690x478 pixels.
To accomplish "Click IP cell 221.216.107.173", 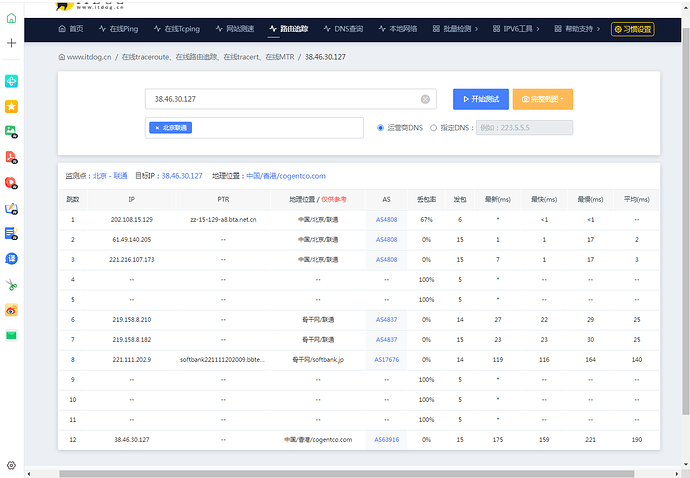I will 132,260.
